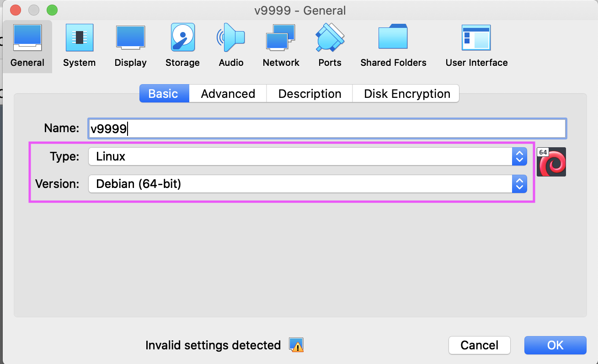Image resolution: width=598 pixels, height=364 pixels.
Task: Open the Display settings section
Action: coord(130,46)
